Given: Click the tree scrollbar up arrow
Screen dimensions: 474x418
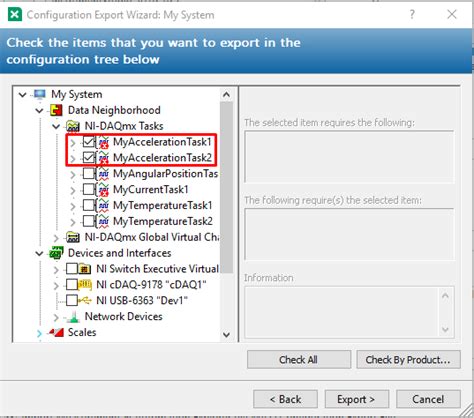Looking at the screenshot, I should pyautogui.click(x=226, y=95).
